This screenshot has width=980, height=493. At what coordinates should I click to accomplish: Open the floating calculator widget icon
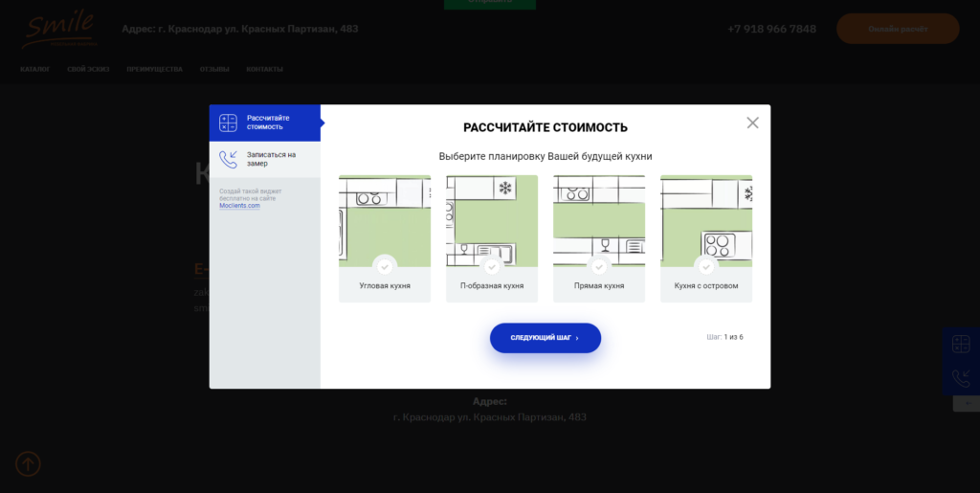click(x=961, y=345)
